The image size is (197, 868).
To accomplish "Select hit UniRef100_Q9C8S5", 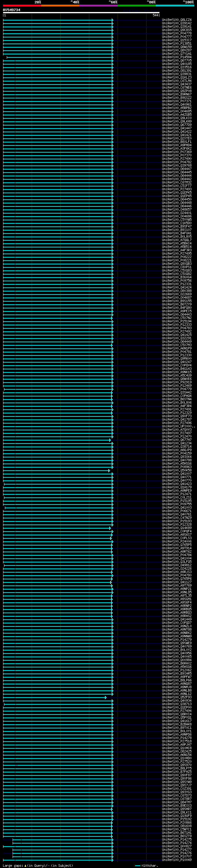I will pos(177,30).
